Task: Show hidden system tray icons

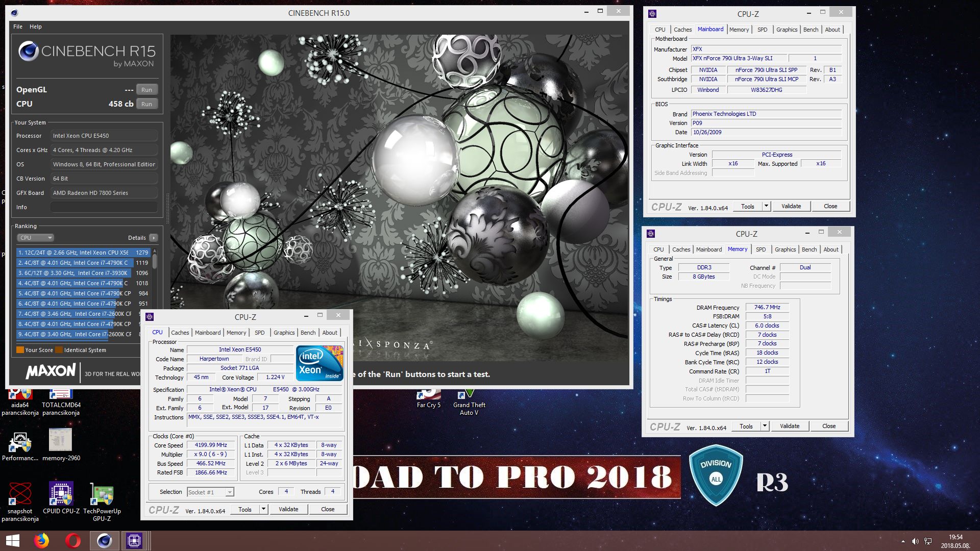Action: 903,541
